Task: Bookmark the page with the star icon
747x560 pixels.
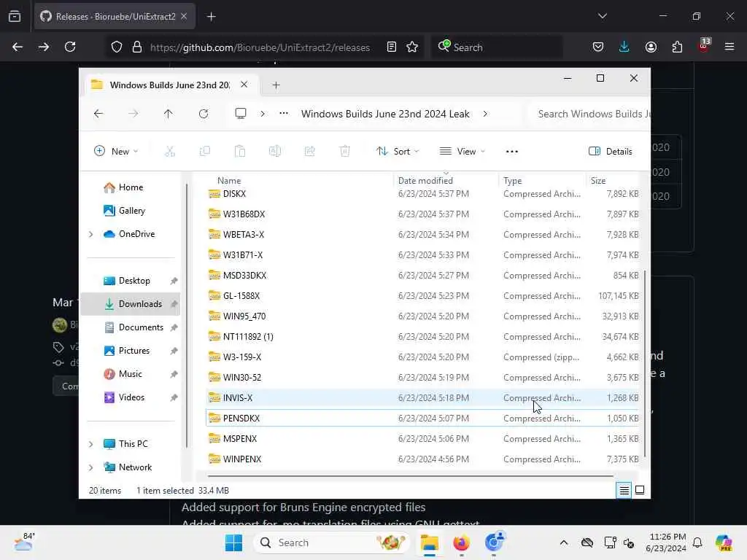Action: [x=413, y=47]
